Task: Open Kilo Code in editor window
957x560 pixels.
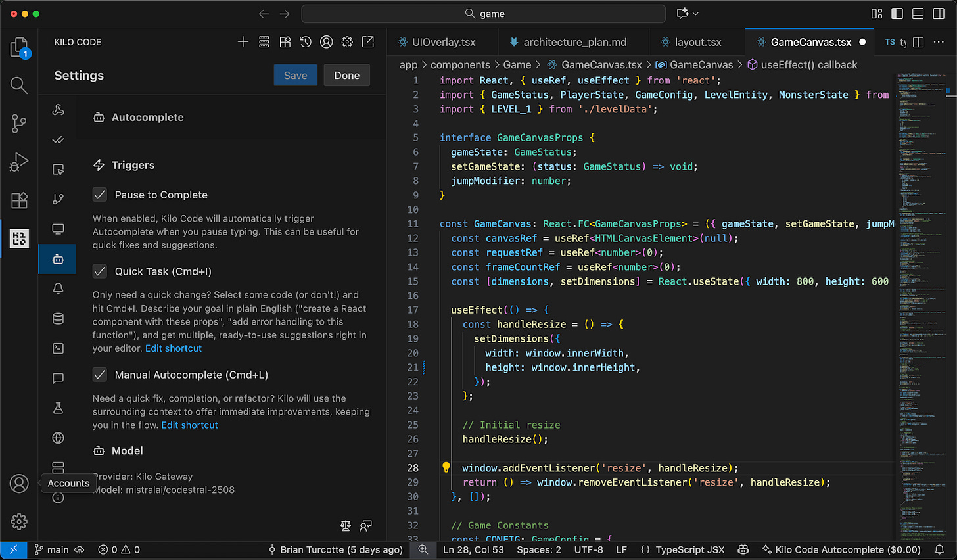Action: 368,42
